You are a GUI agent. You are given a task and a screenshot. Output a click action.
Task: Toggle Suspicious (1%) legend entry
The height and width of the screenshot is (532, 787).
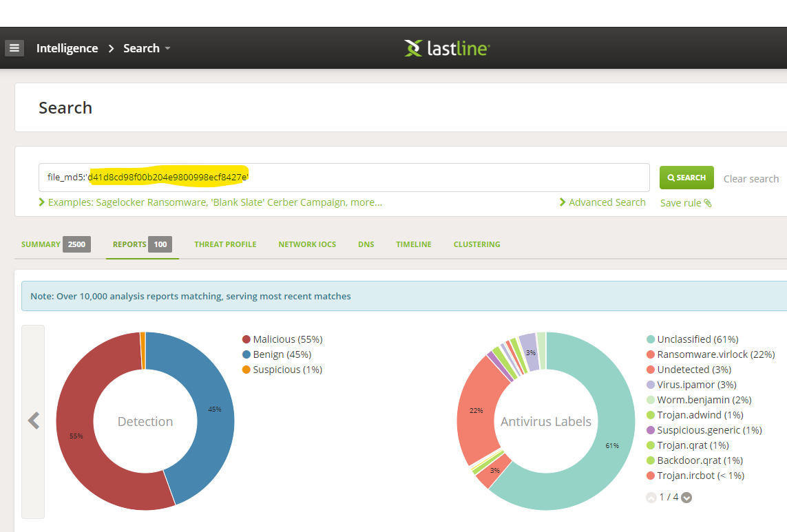(282, 370)
